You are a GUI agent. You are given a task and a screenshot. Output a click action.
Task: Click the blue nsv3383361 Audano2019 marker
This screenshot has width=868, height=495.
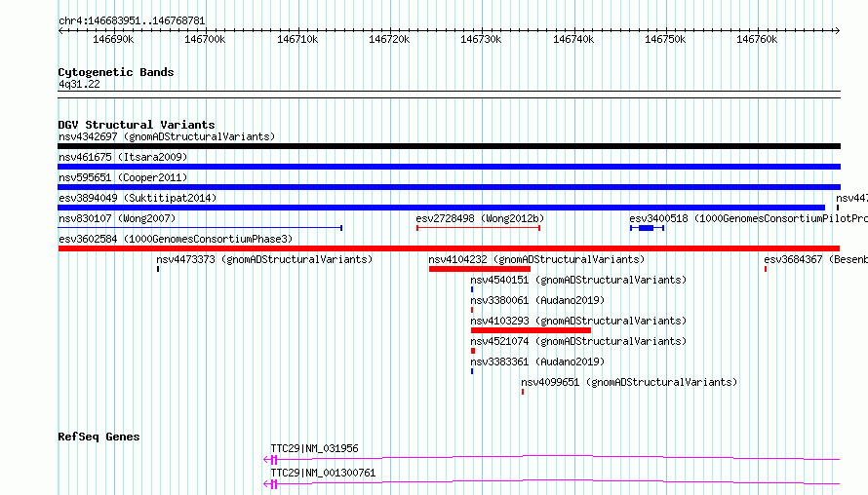(472, 371)
